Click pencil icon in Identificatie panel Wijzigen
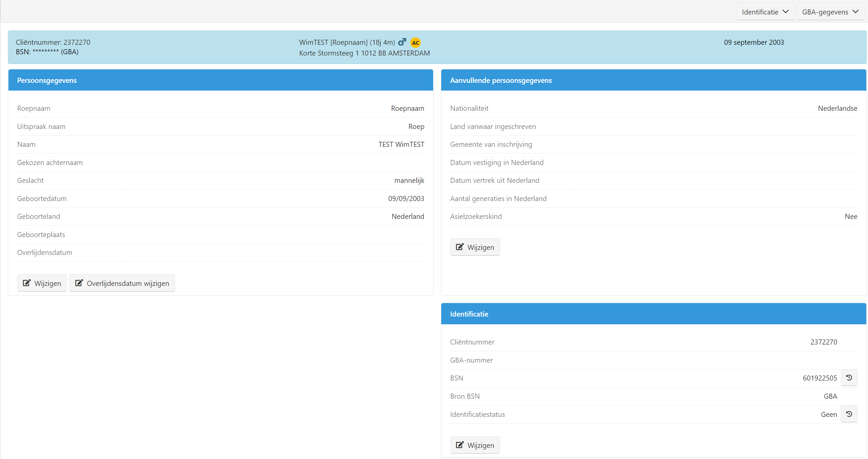This screenshot has width=868, height=459. coord(460,445)
